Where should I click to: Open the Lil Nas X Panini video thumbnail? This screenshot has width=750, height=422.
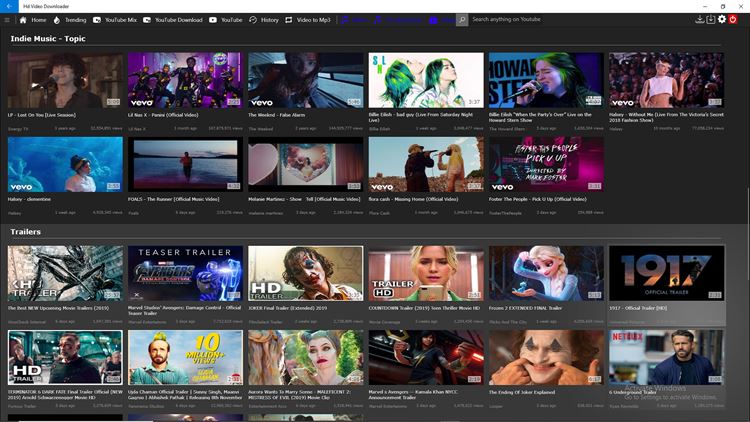(185, 80)
